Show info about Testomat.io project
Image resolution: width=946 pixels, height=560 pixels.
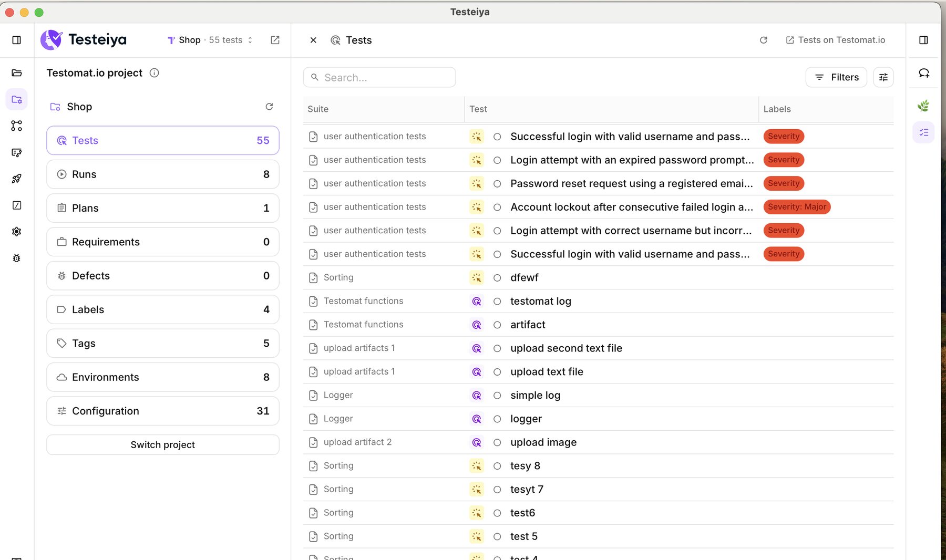tap(154, 73)
